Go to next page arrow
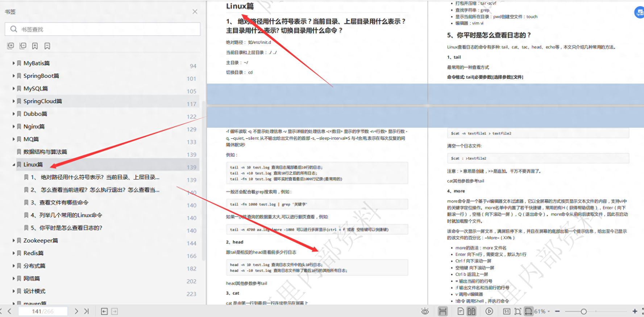 [x=76, y=311]
